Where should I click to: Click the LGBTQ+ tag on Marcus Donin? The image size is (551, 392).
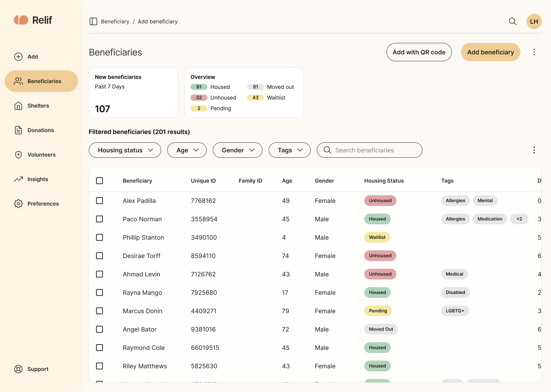pyautogui.click(x=455, y=311)
